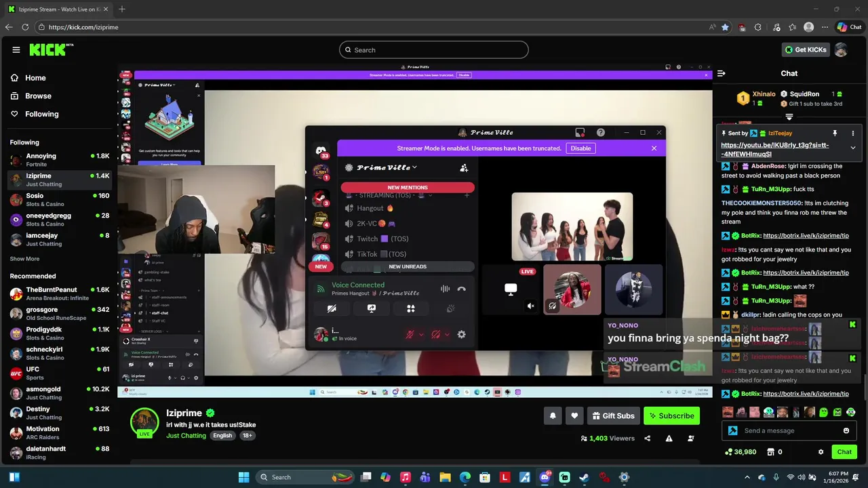Viewport: 868px width, 488px height.
Task: Open the iamceejay channel
Action: pyautogui.click(x=60, y=239)
